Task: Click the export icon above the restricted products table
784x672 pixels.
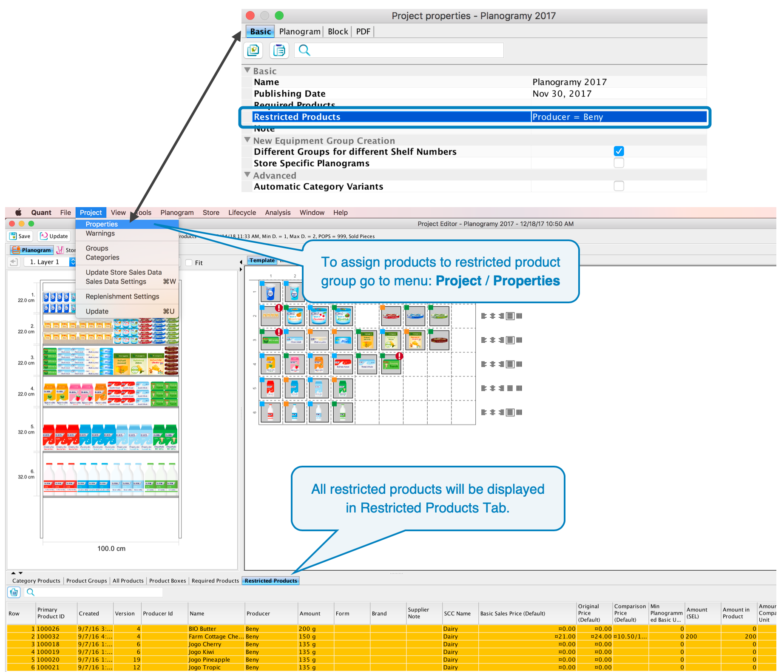Action: coord(14,592)
